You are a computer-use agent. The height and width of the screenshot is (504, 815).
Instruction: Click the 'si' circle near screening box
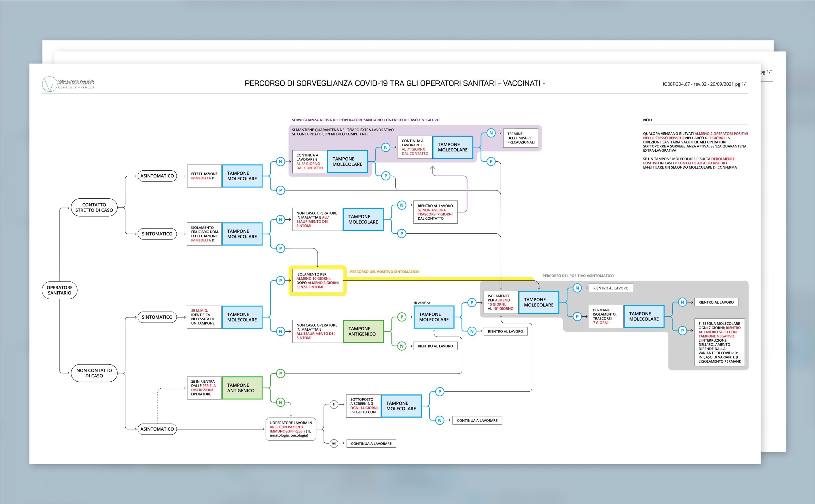(x=334, y=404)
